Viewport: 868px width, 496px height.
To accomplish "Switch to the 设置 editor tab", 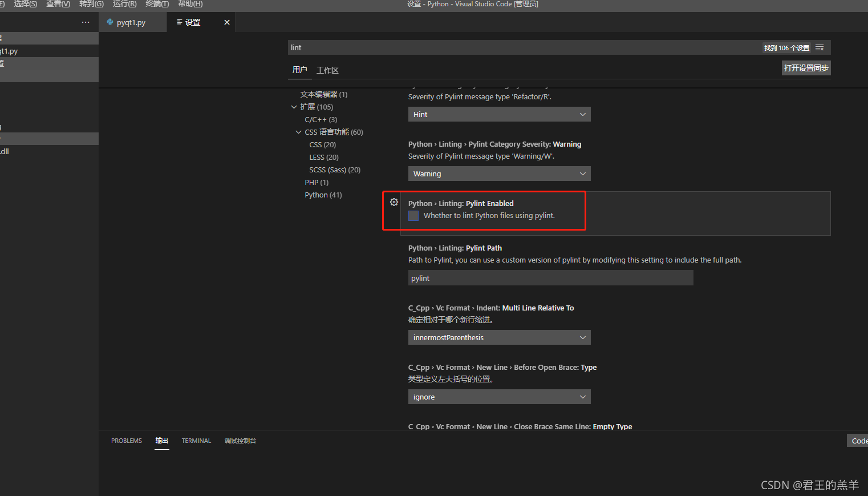I will click(193, 22).
